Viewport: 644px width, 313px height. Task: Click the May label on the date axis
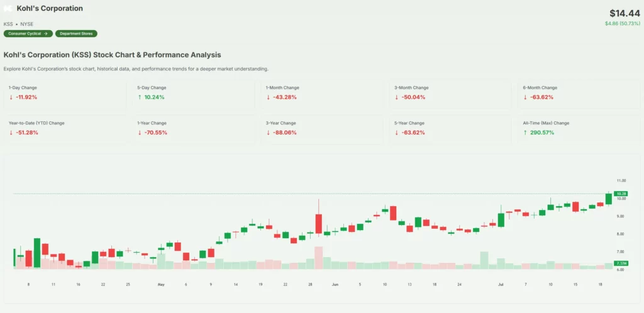point(160,285)
